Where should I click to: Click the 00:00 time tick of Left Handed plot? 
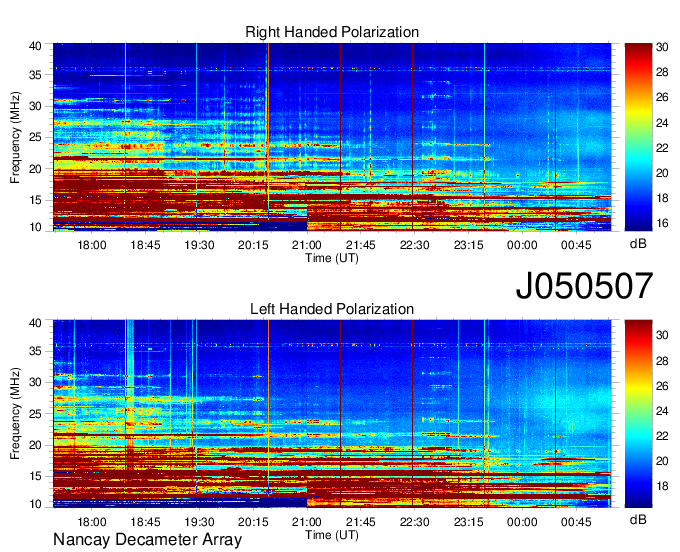522,523
